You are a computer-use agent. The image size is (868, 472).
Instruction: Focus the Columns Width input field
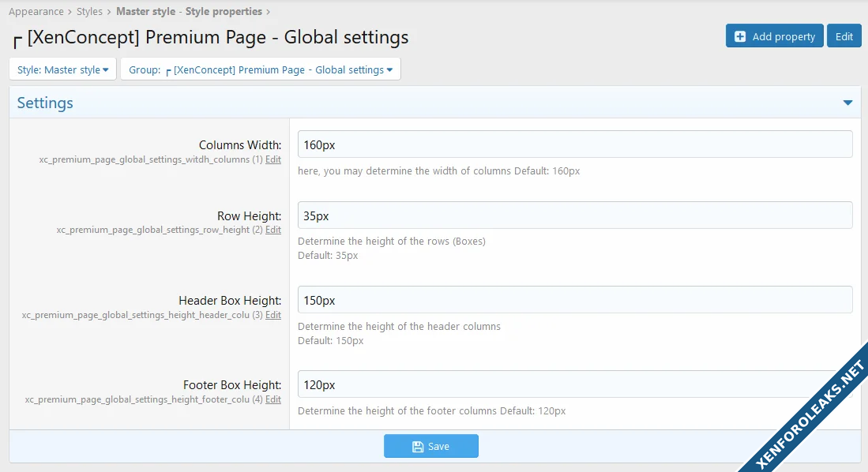point(575,144)
